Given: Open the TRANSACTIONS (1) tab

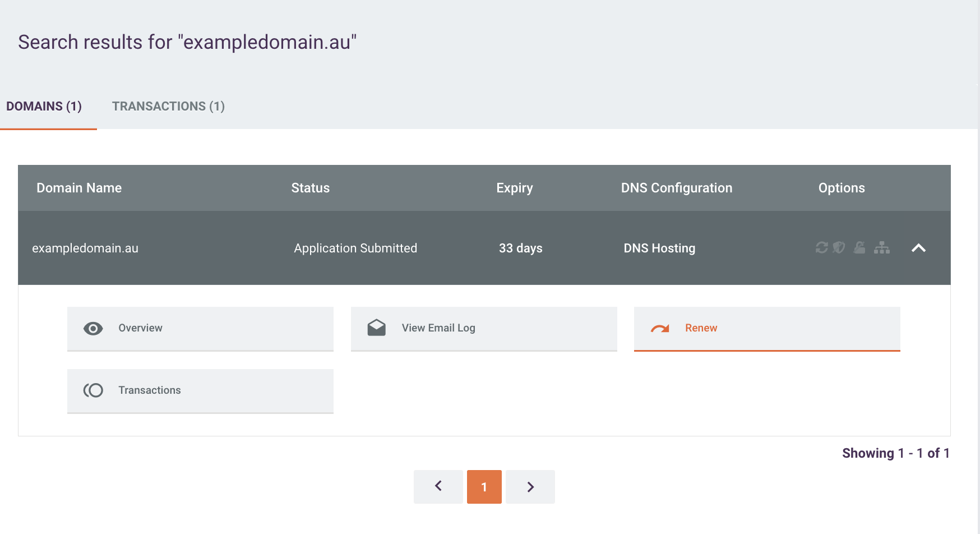Looking at the screenshot, I should pos(168,107).
